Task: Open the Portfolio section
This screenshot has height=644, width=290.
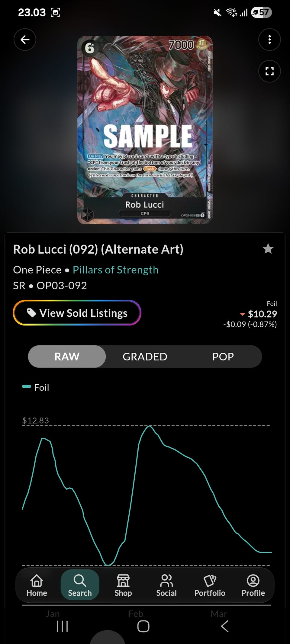Action: tap(210, 585)
